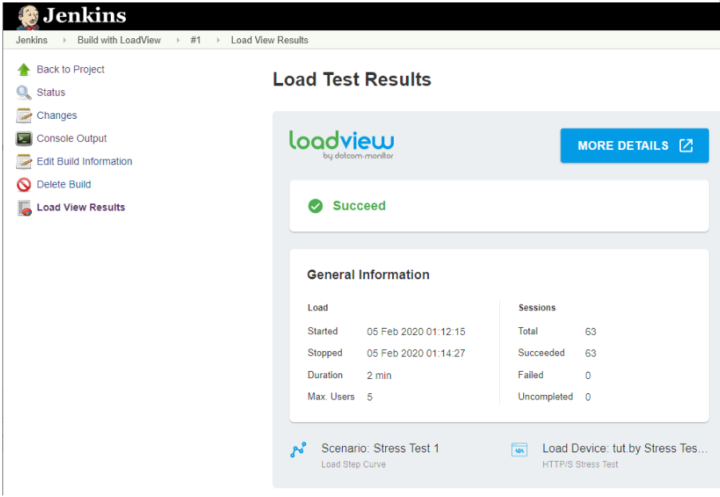Click the Failed sessions value 0

pos(588,375)
